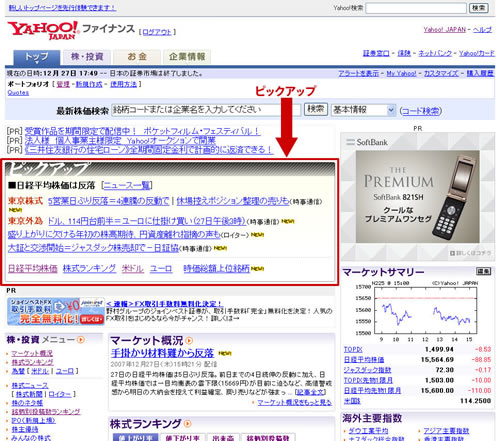Click 検索 button beside stock code field

click(x=316, y=109)
